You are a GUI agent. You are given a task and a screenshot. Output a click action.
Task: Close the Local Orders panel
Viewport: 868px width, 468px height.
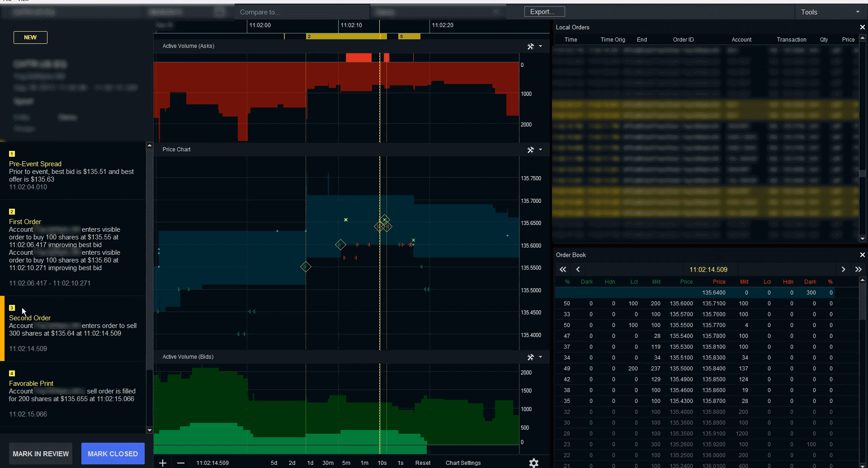tap(862, 27)
